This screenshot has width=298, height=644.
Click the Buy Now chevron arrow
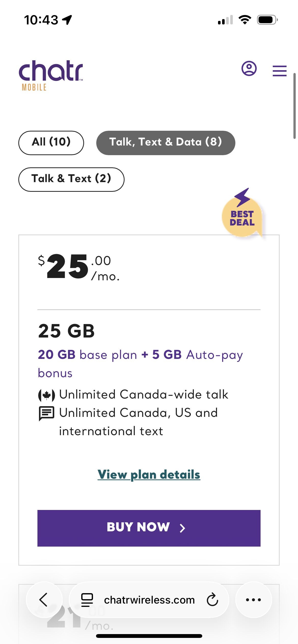pos(182,528)
